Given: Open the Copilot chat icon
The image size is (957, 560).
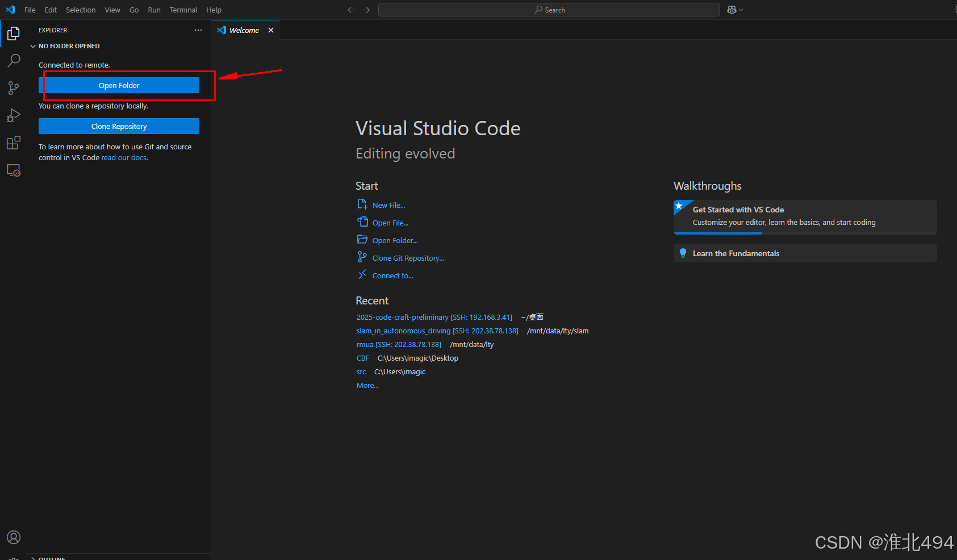Looking at the screenshot, I should (732, 10).
